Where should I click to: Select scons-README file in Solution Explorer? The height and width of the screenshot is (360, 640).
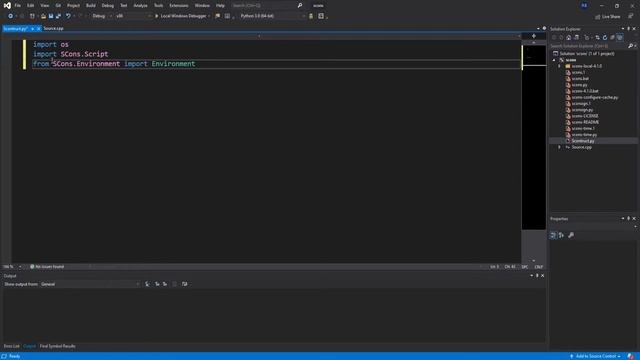585,122
